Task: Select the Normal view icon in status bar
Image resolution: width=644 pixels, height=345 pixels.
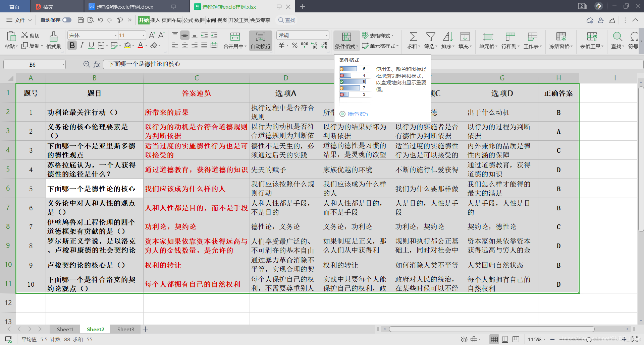Action: 494,339
